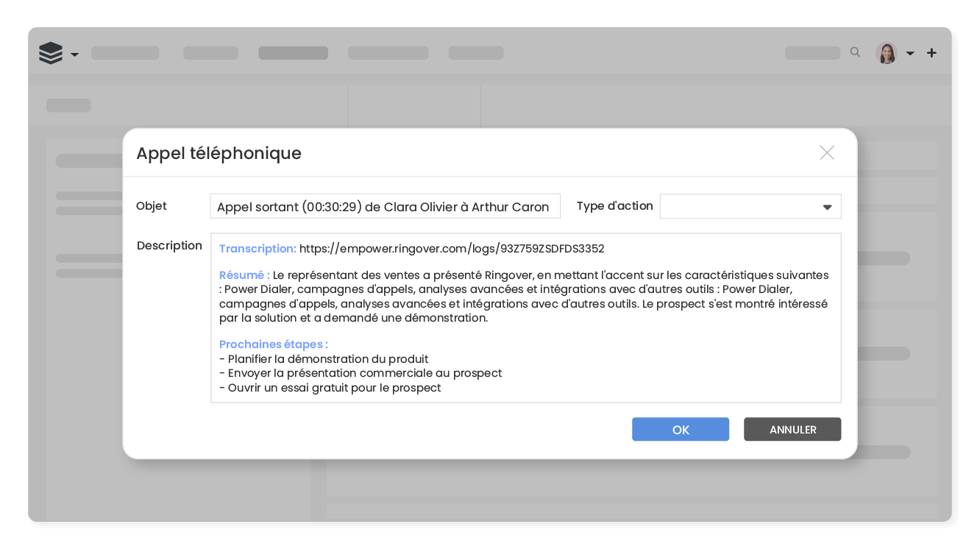The image size is (980, 549).
Task: Click the Transcription label in the description
Action: pyautogui.click(x=257, y=249)
